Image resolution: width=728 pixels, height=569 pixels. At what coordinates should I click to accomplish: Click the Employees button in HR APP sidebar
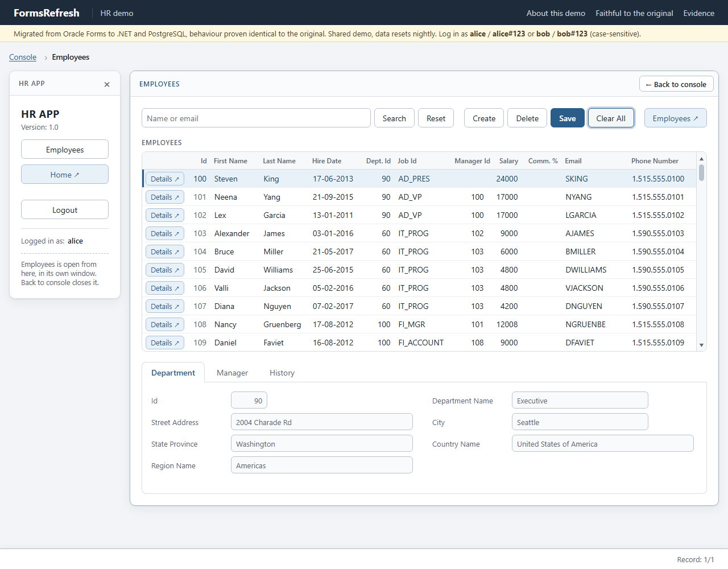click(x=65, y=150)
